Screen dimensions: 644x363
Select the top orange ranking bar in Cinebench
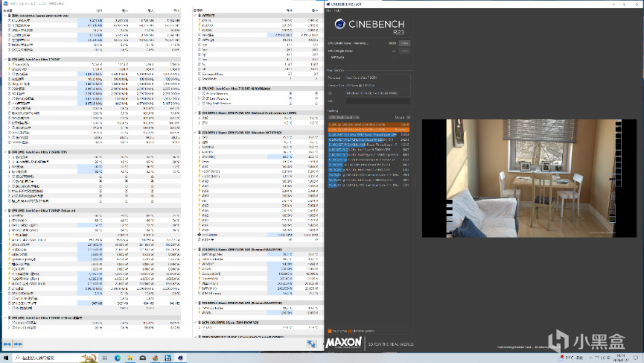pyautogui.click(x=369, y=124)
